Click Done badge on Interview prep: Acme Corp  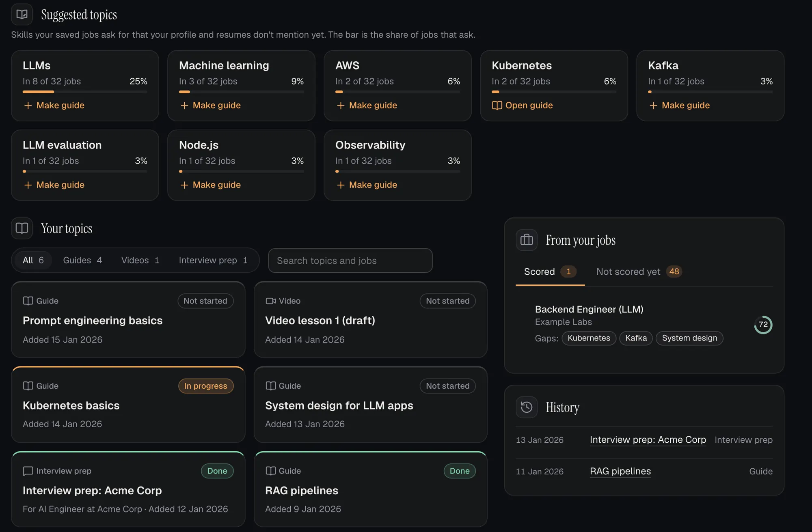[217, 471]
